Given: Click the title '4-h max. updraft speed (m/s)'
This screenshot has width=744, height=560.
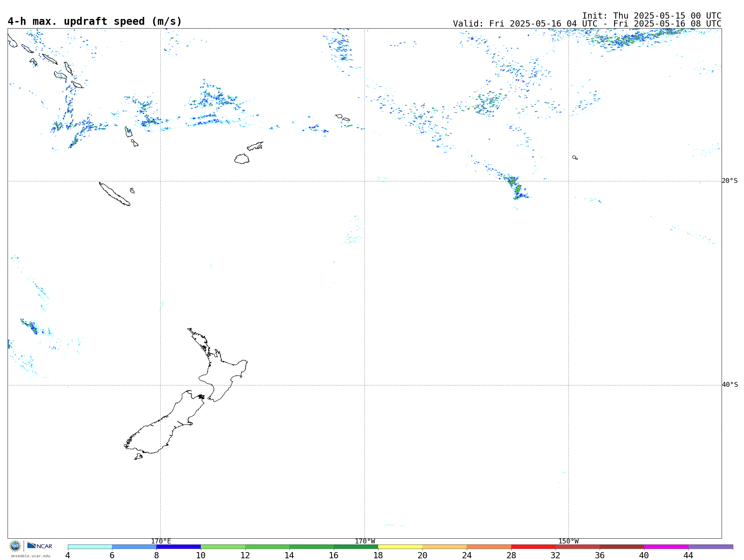Looking at the screenshot, I should pos(95,21).
